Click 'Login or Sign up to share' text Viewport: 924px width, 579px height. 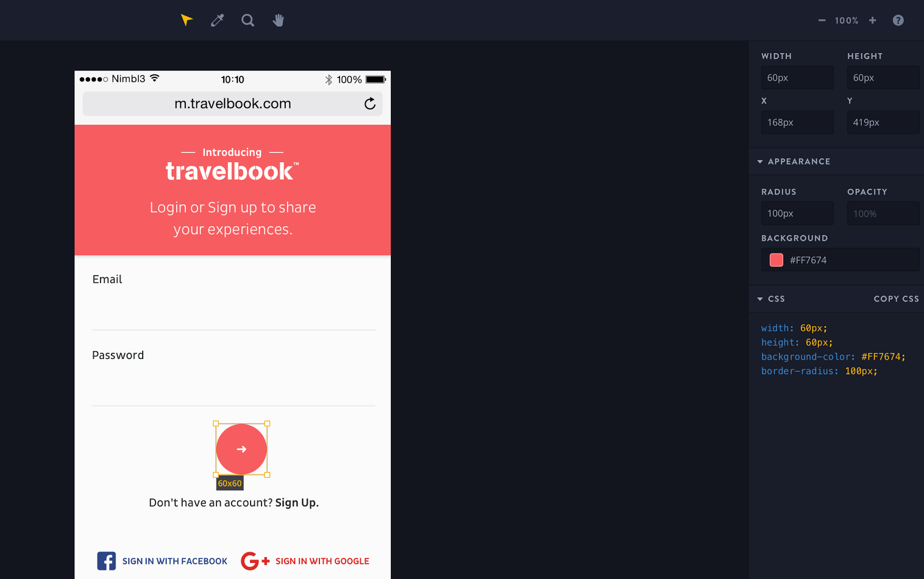(233, 207)
